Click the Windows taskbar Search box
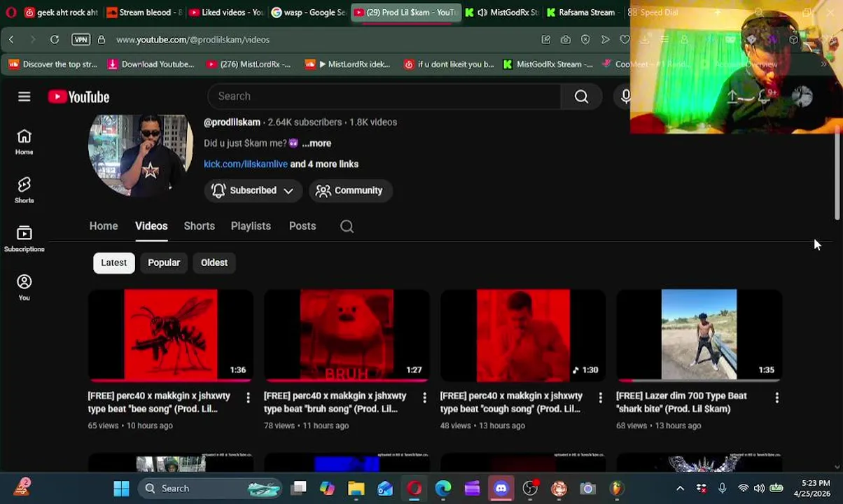This screenshot has height=504, width=843. [x=209, y=488]
